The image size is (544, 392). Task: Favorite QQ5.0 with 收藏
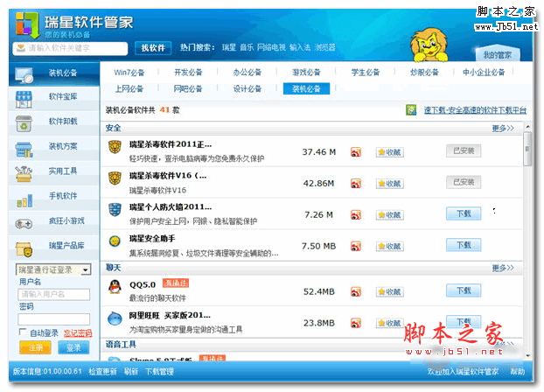point(389,292)
